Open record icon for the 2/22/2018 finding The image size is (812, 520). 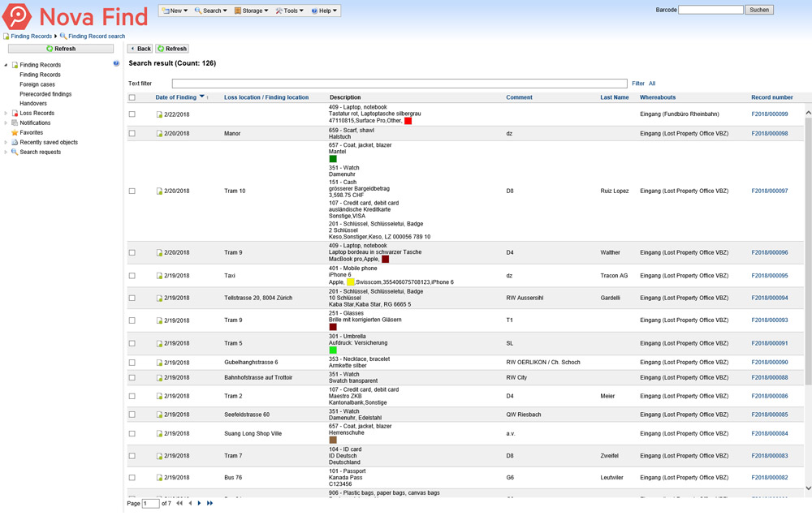[x=159, y=114]
